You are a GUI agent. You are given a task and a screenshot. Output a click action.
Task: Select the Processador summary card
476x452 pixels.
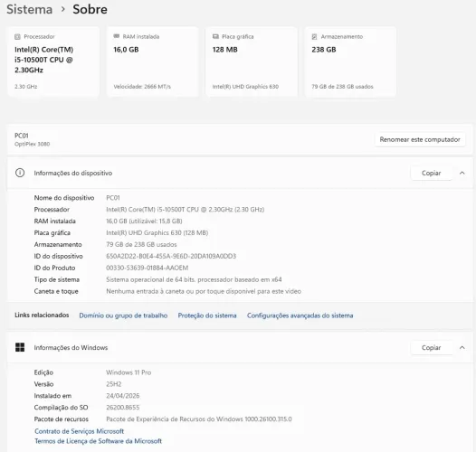53,61
